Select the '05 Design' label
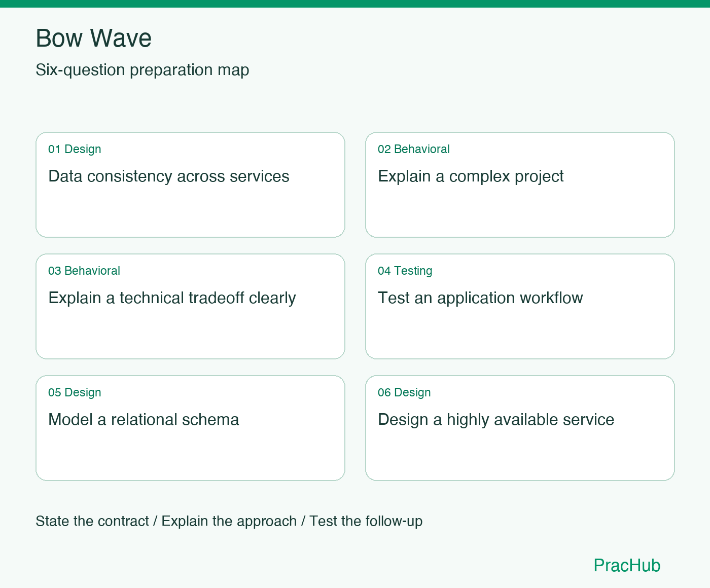This screenshot has width=710, height=588. [x=75, y=392]
